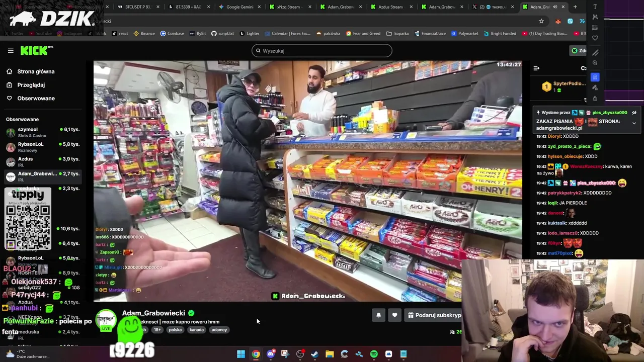Open the Polymarket bookmark
This screenshot has width=644, height=362.
(x=465, y=34)
